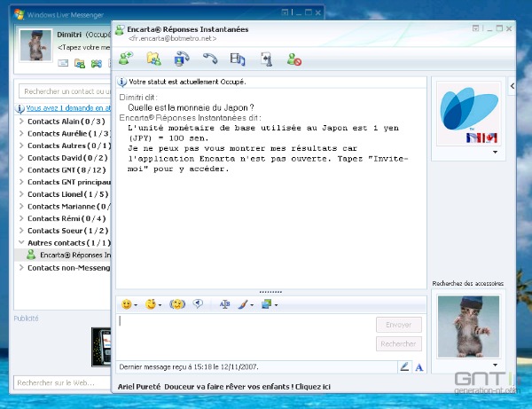The height and width of the screenshot is (409, 532).
Task: Click the block contact icon
Action: 294,59
